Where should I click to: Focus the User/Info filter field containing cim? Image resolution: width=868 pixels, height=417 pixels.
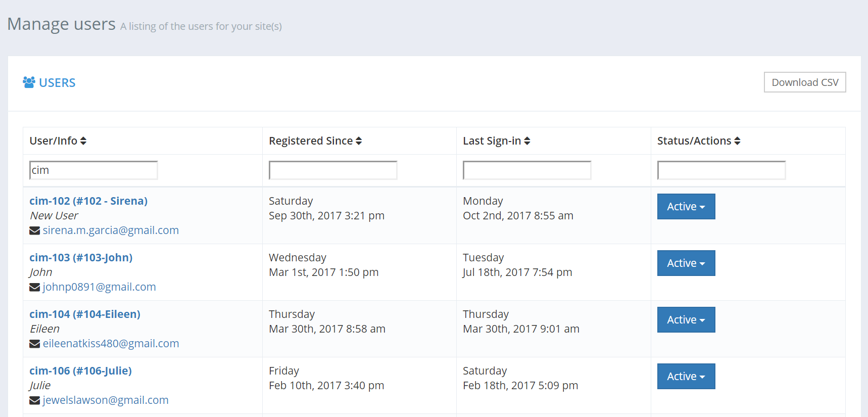[93, 170]
